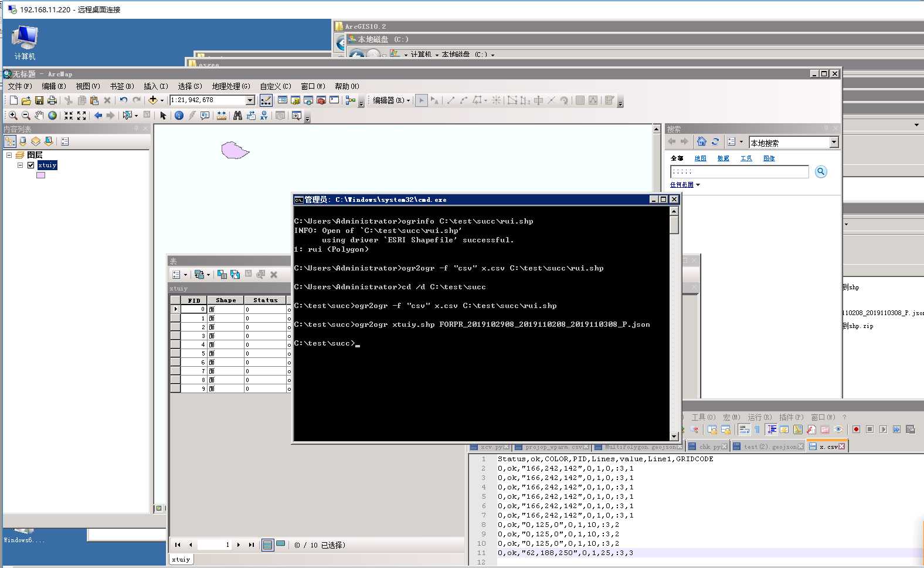This screenshot has height=568, width=924.
Task: Open the Add Data dropdown arrow
Action: [162, 100]
